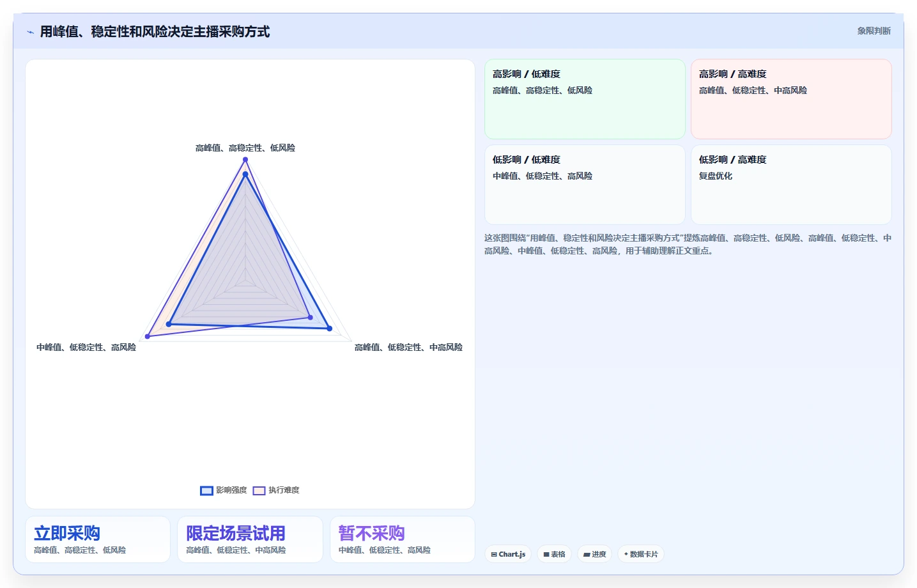Click the 限定场景试用 stat card
The image size is (917, 588).
pos(250,539)
